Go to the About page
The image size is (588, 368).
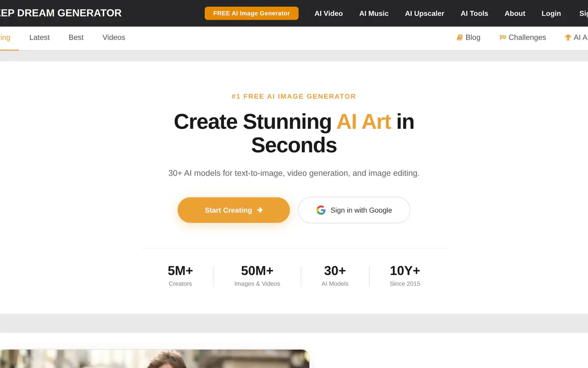click(x=515, y=13)
